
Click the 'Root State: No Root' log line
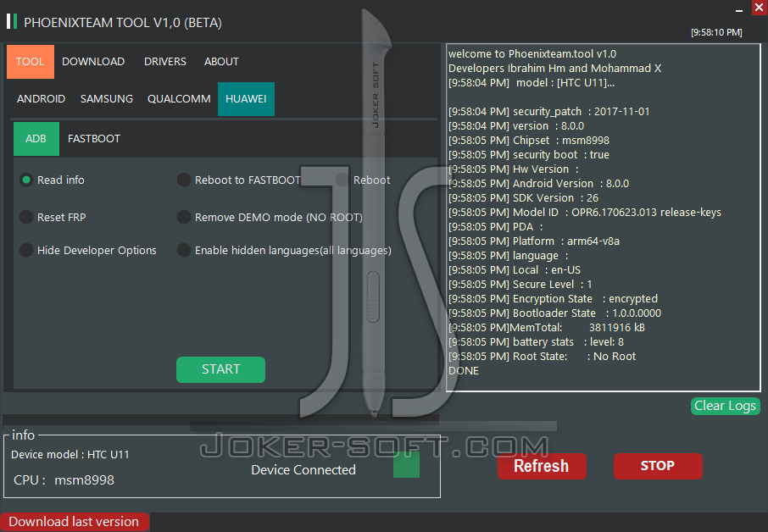(x=543, y=357)
